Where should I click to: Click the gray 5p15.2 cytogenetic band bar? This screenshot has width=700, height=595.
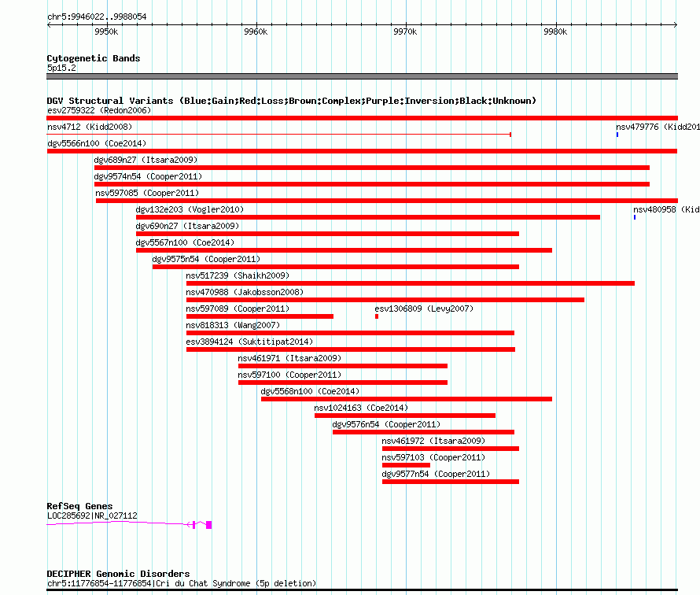362,76
